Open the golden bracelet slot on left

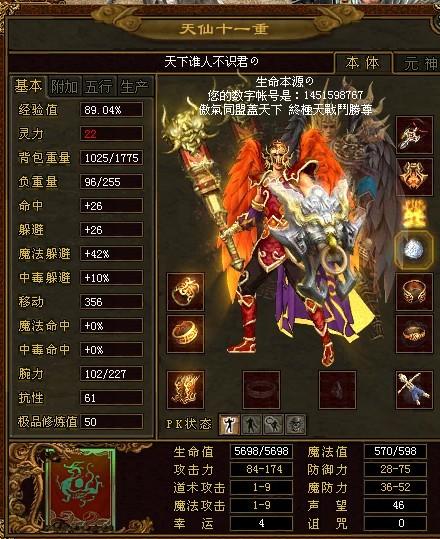(186, 292)
